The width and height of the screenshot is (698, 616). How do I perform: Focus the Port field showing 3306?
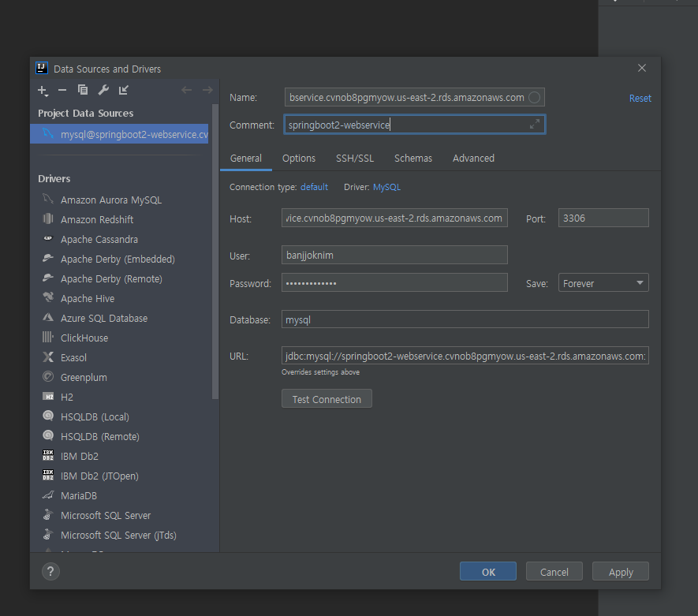pyautogui.click(x=603, y=218)
